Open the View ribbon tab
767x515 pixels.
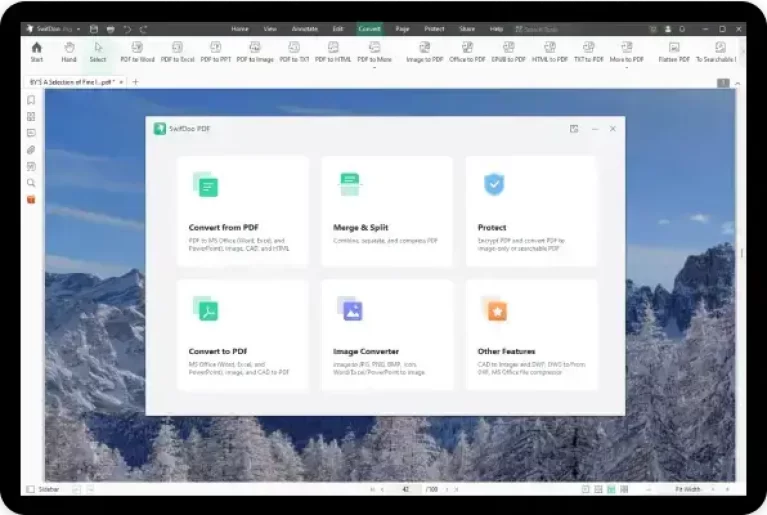point(270,29)
